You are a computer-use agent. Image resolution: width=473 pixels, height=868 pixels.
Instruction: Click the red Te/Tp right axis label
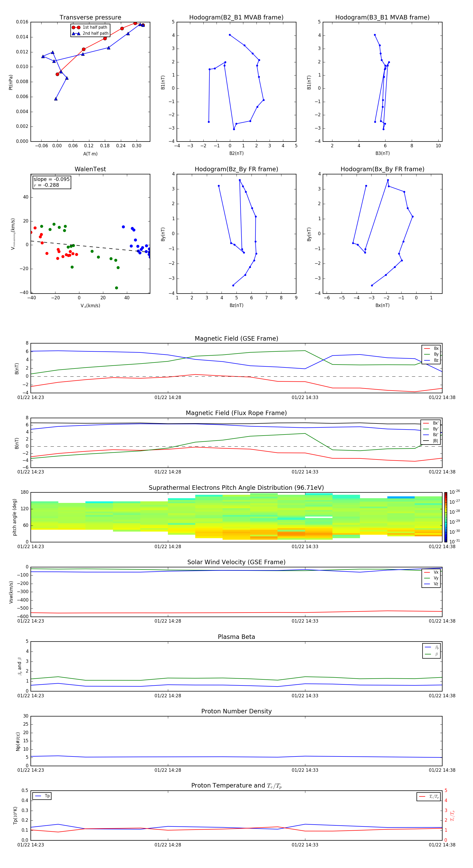(x=453, y=816)
